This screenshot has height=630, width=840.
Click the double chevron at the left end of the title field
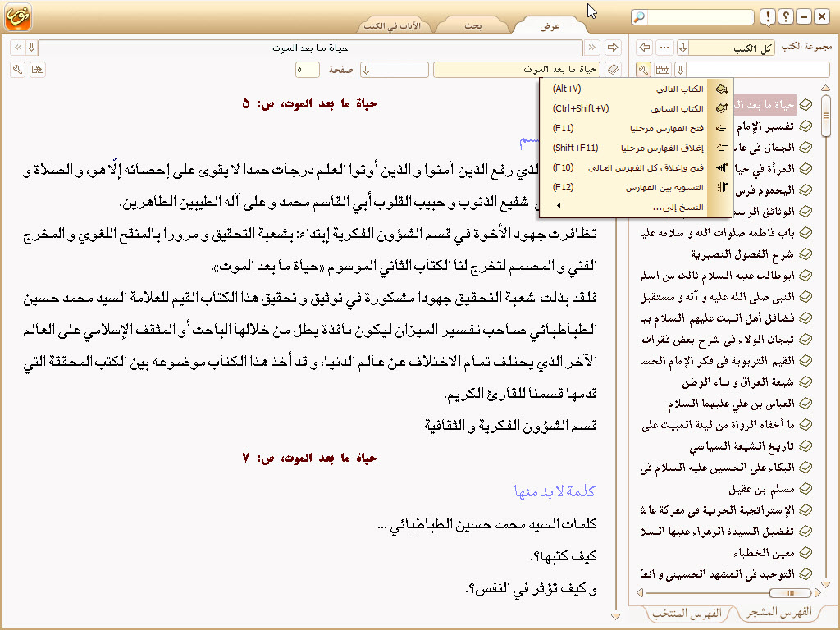click(x=18, y=48)
